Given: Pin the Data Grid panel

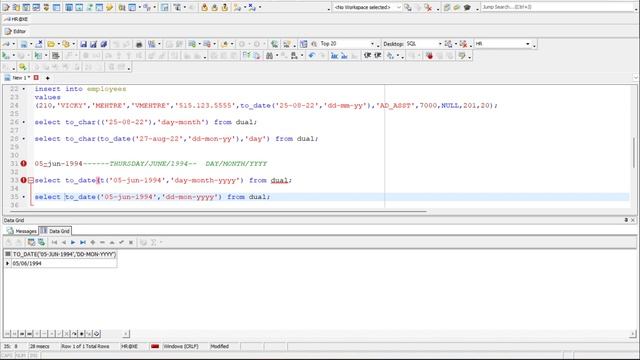Looking at the screenshot, I should point(626,220).
